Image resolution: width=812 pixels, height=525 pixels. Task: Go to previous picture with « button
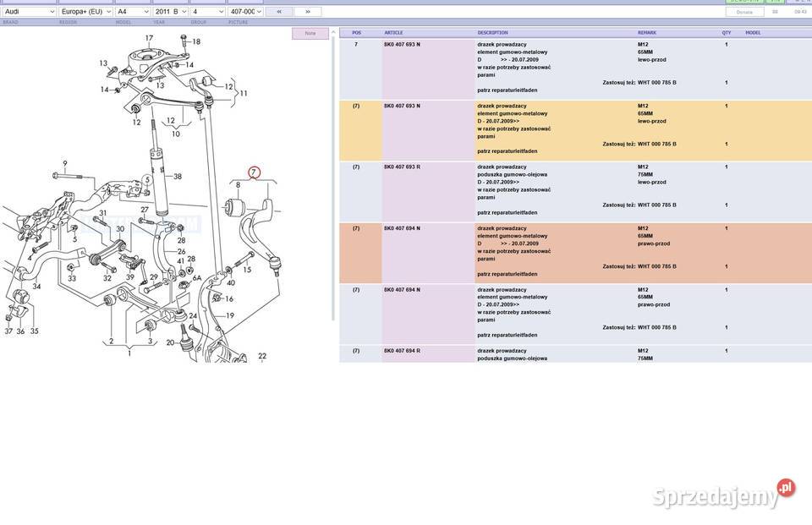279,12
